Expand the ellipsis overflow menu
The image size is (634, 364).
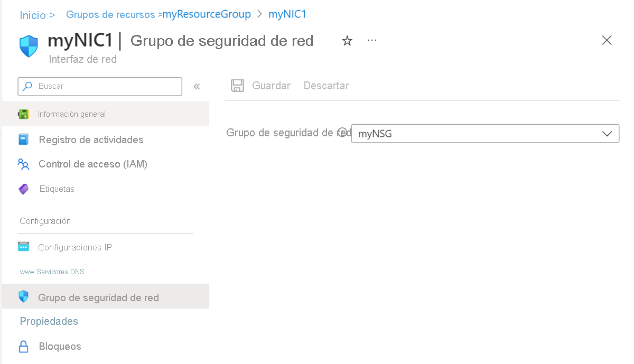pos(371,40)
